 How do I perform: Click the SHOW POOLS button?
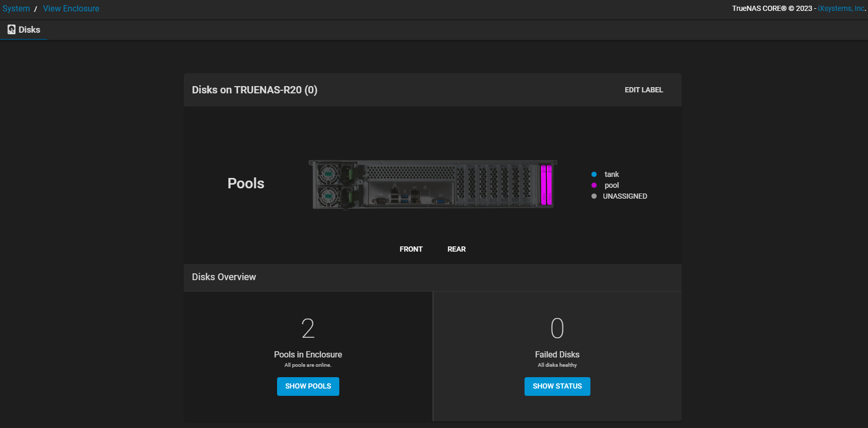click(x=308, y=386)
